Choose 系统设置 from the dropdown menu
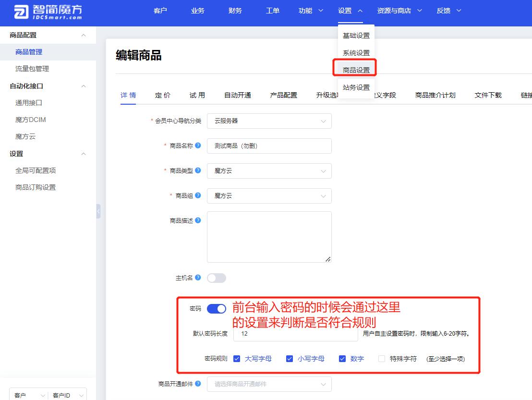The height and width of the screenshot is (400, 532). 356,53
